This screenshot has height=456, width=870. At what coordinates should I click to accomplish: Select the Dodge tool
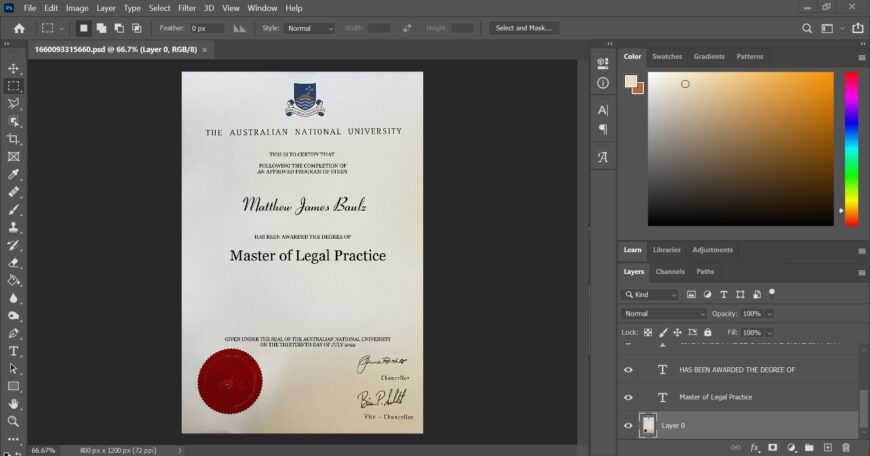tap(13, 316)
